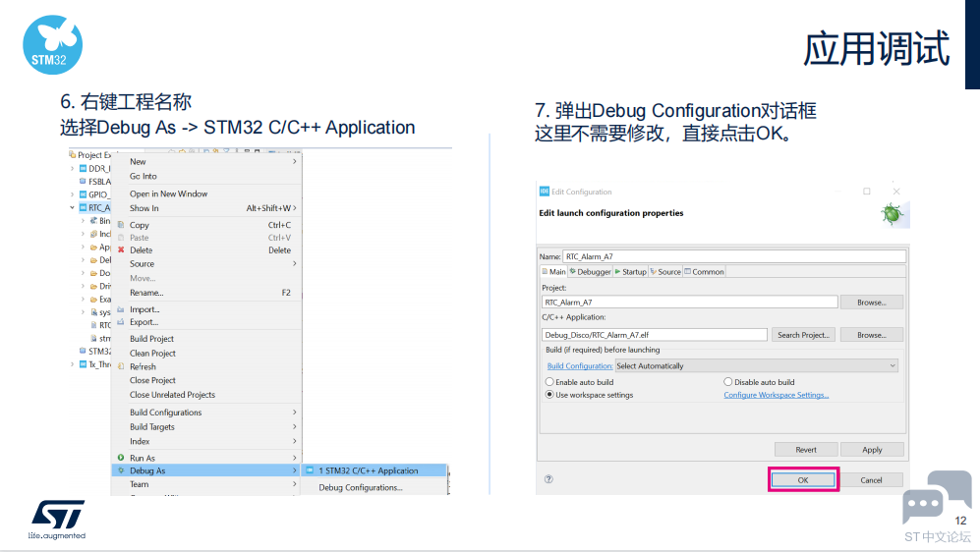Screen dimensions: 980x552
Task: Choose 1 STM32 C/C++ Application
Action: click(375, 470)
